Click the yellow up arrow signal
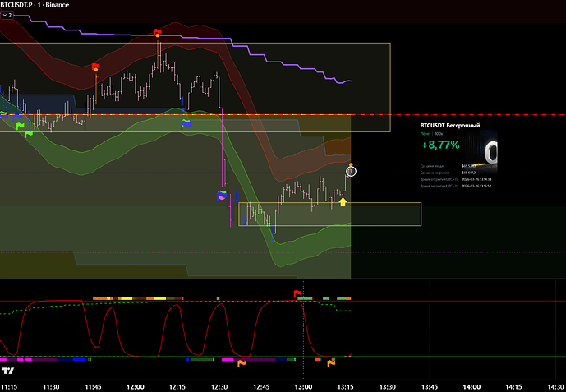This screenshot has height=392, width=566. point(343,201)
